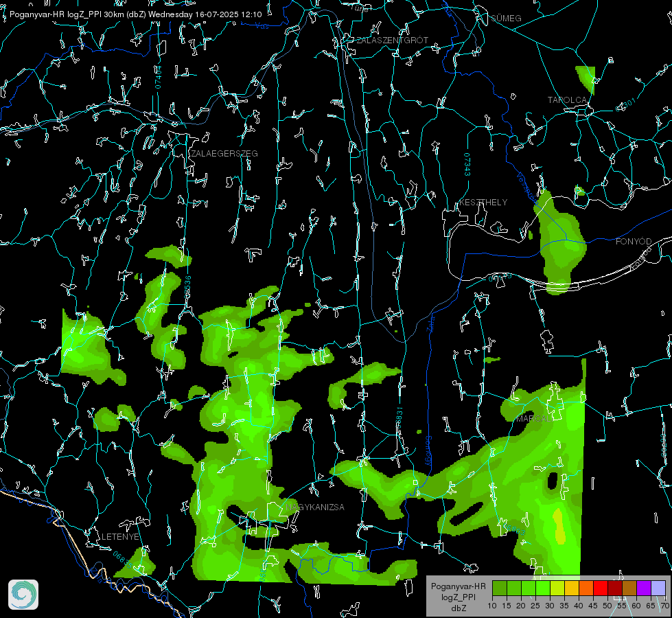Click the MARCALI town label

pyautogui.click(x=534, y=419)
